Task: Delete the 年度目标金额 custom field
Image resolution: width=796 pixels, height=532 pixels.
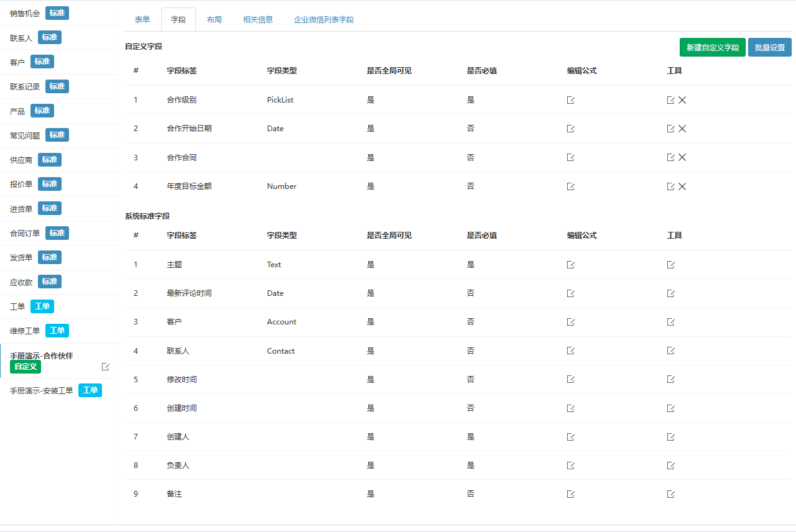Action: pyautogui.click(x=682, y=186)
